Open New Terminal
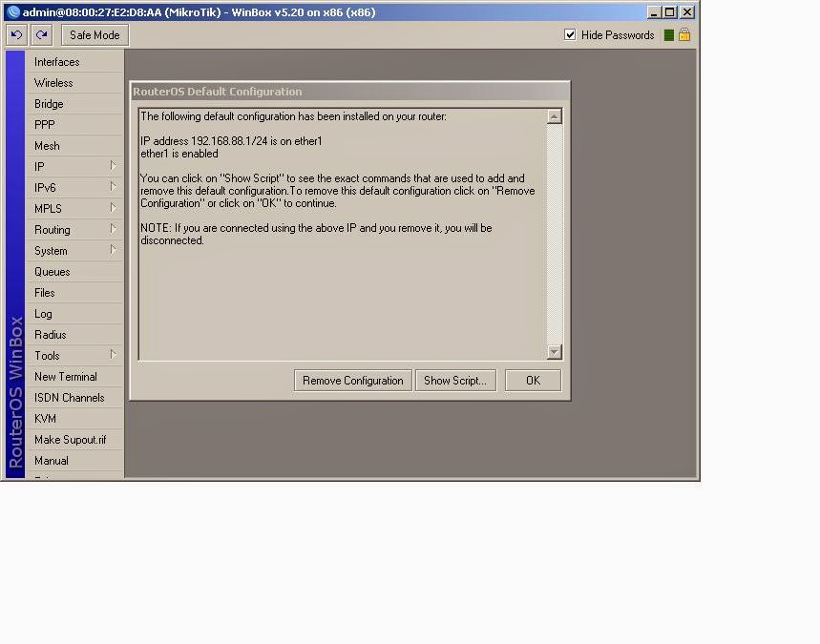The height and width of the screenshot is (644, 820). [74, 376]
